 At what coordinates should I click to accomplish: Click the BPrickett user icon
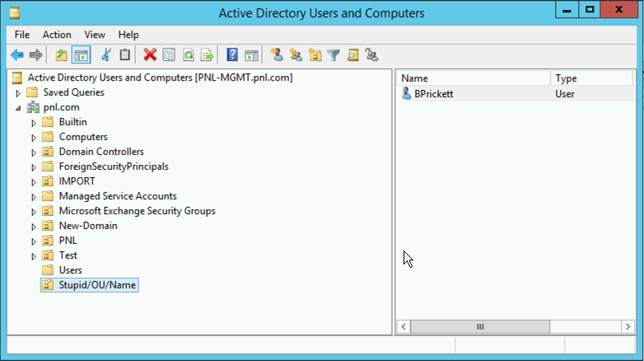point(406,94)
